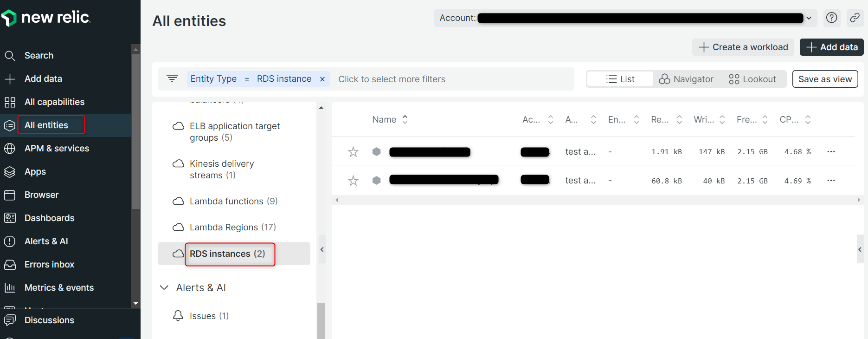Image resolution: width=868 pixels, height=339 pixels.
Task: Favorite the entity with 4.68 % CPU
Action: click(x=353, y=152)
